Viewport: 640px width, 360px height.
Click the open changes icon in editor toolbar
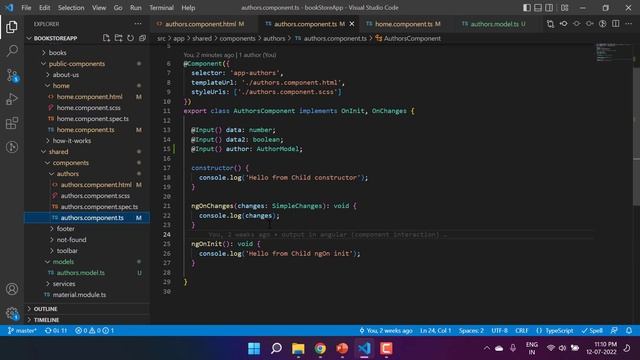[x=550, y=24]
